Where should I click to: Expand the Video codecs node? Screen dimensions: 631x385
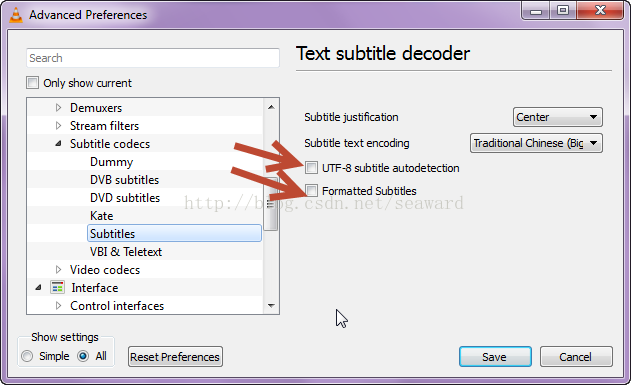[58, 270]
